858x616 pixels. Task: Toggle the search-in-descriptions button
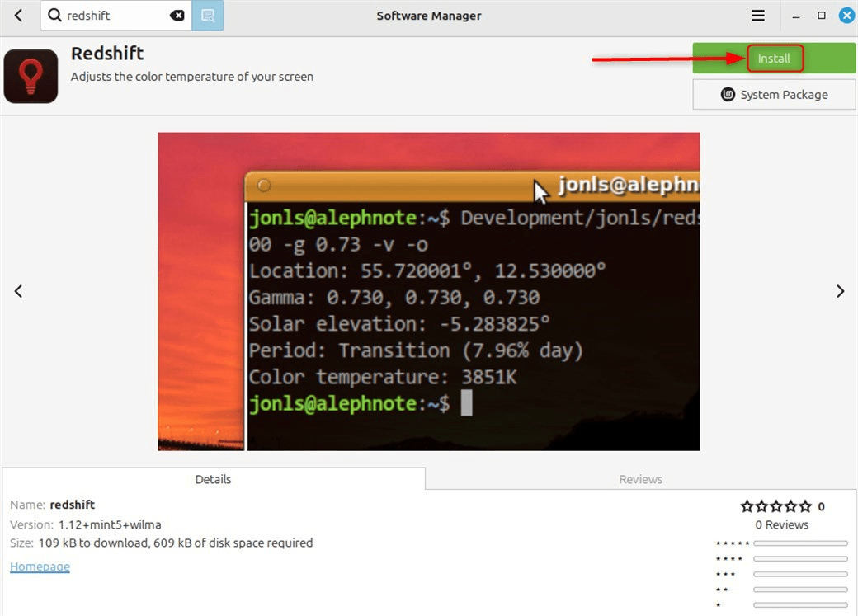point(208,16)
